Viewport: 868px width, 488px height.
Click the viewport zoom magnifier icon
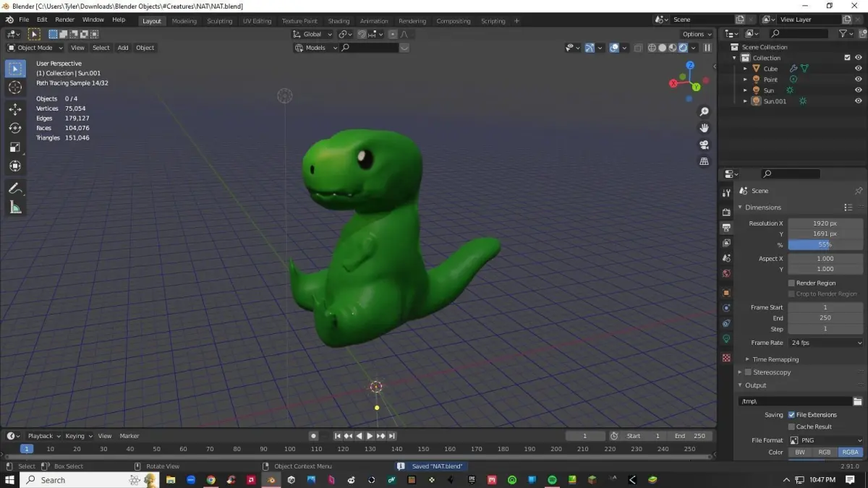704,112
